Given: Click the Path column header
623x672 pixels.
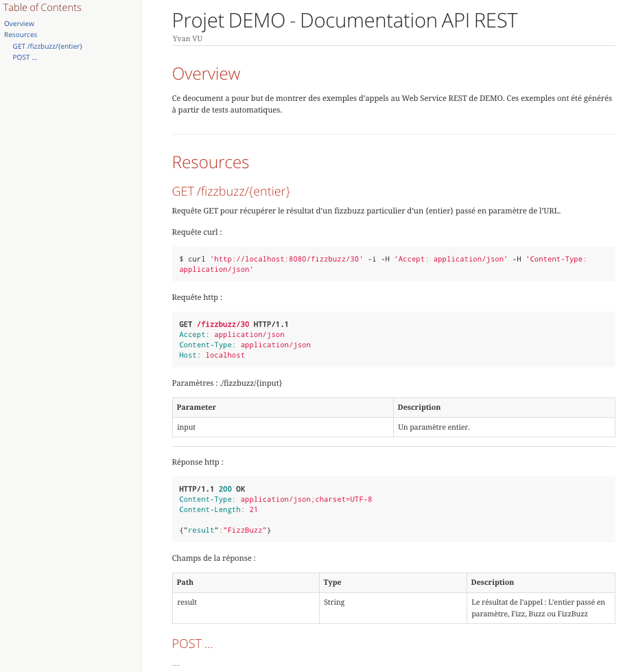Looking at the screenshot, I should coord(246,583).
